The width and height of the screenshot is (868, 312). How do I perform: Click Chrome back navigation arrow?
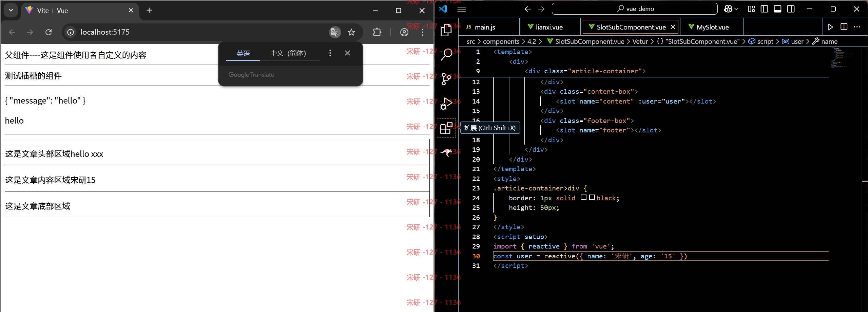[x=12, y=32]
